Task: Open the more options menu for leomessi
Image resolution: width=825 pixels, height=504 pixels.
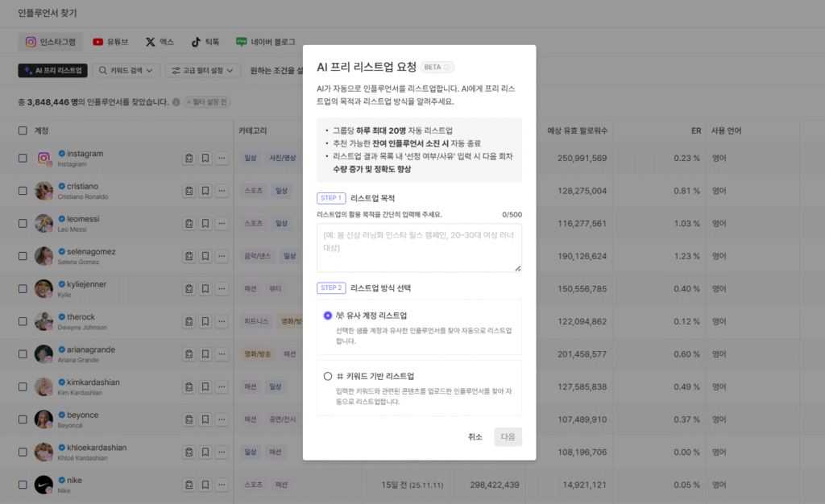Action: (x=222, y=223)
